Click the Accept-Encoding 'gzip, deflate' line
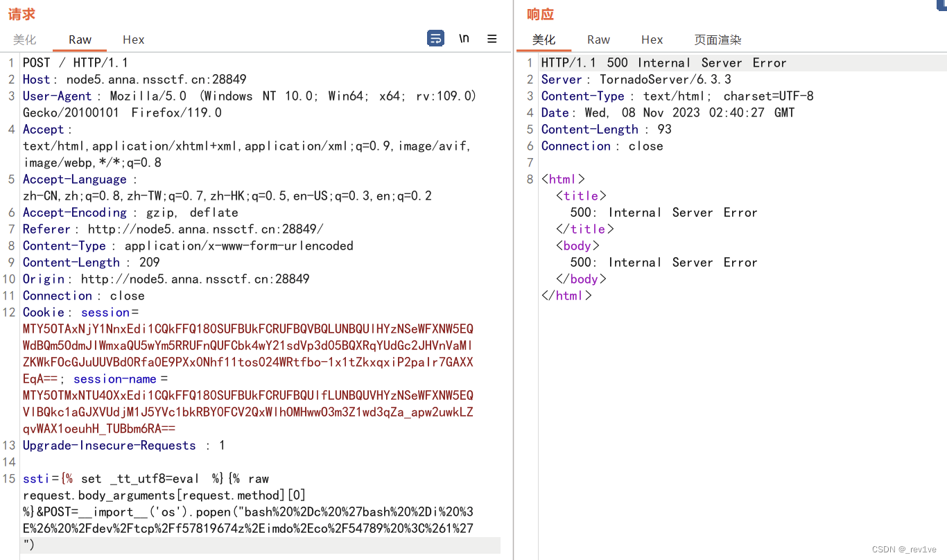This screenshot has width=947, height=560. [130, 212]
